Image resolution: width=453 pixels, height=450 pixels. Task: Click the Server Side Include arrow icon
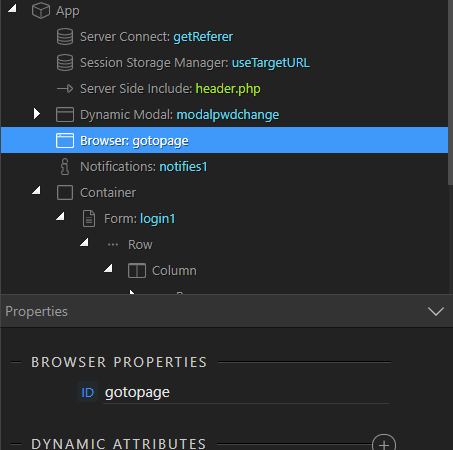pyautogui.click(x=65, y=89)
